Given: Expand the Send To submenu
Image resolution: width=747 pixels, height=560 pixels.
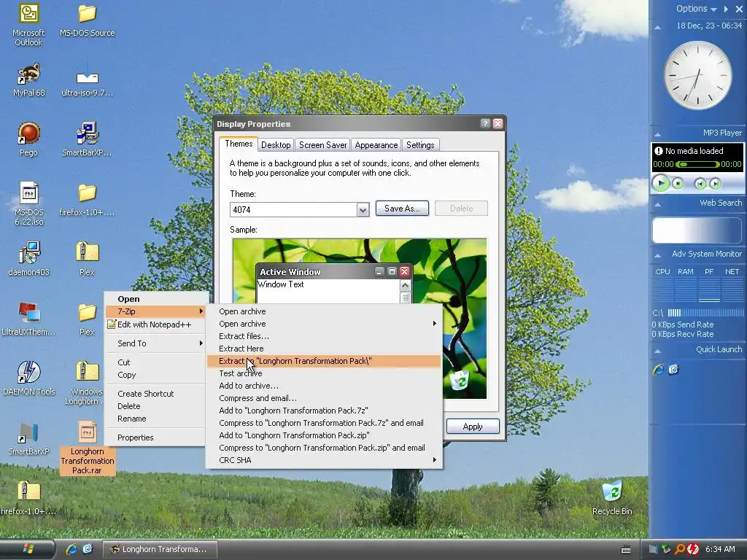Looking at the screenshot, I should pyautogui.click(x=156, y=343).
